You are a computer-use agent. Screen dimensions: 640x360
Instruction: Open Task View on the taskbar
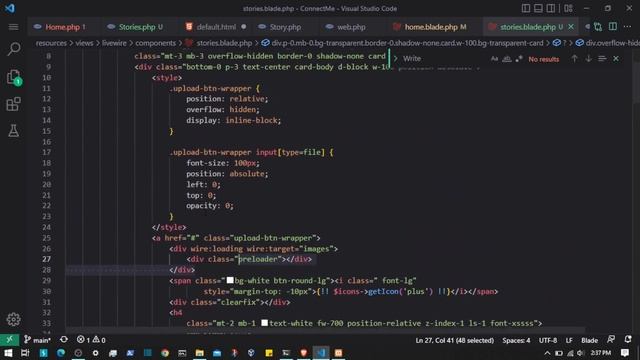(25, 353)
